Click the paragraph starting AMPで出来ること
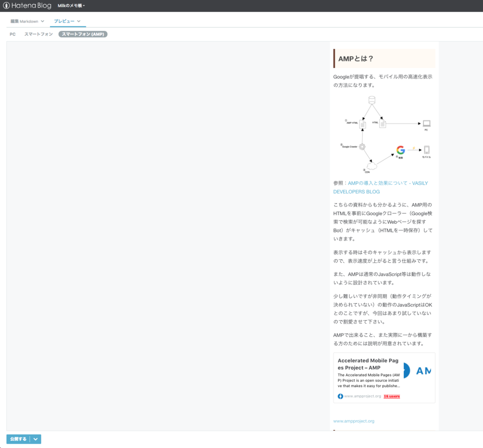The height and width of the screenshot is (448, 483). click(383, 339)
